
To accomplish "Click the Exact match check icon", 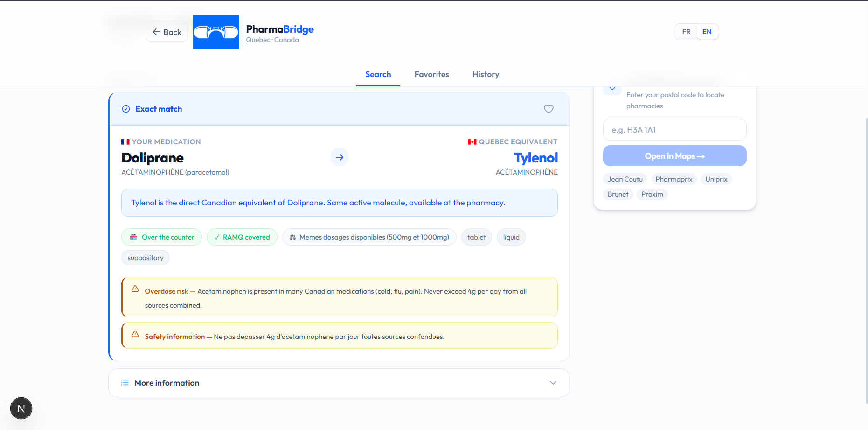I will pos(126,109).
